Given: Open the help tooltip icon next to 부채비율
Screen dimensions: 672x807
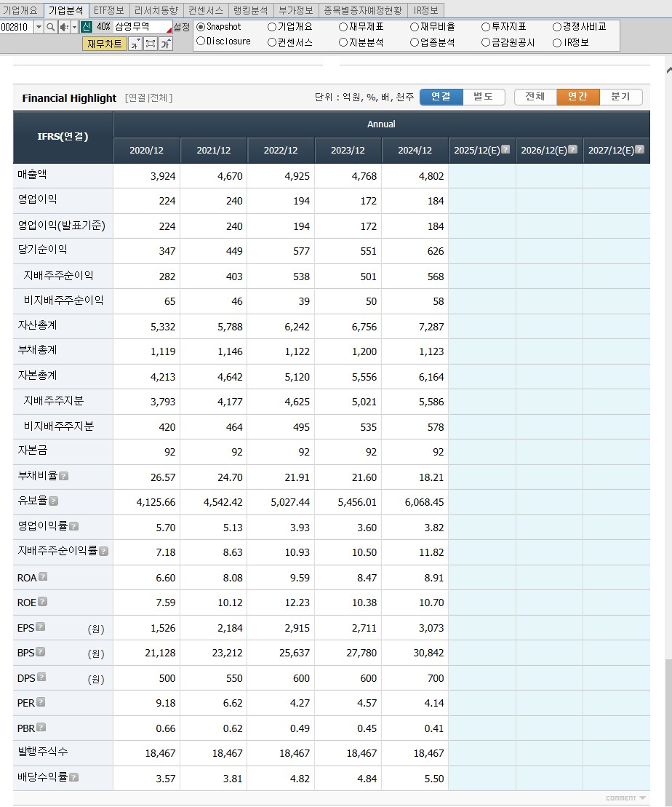Looking at the screenshot, I should click(63, 477).
